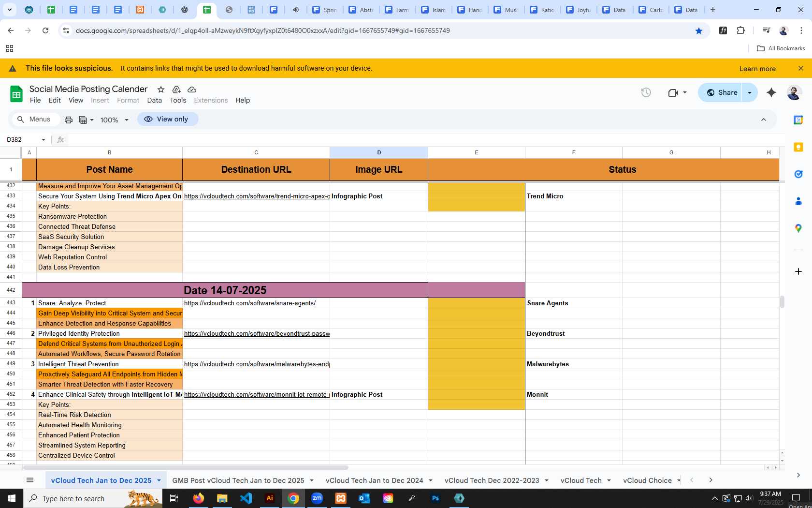Image resolution: width=812 pixels, height=508 pixels.
Task: Click the add-to-Drive shortcut icon beside title
Action: [x=176, y=90]
